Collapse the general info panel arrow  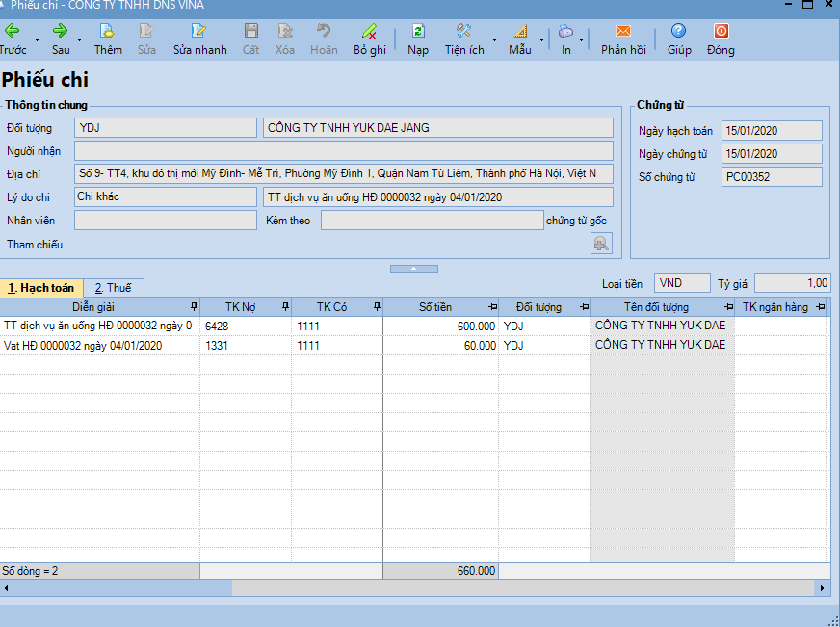coord(412,268)
